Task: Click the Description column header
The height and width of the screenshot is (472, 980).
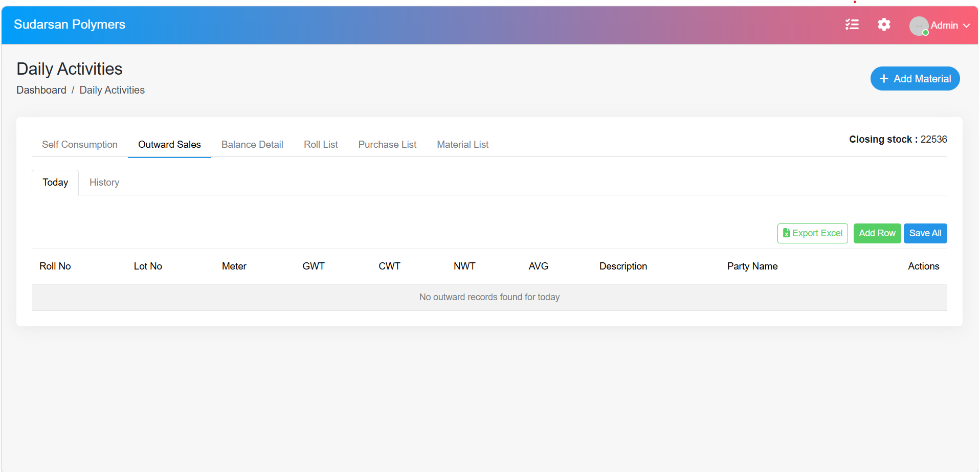Action: 623,266
